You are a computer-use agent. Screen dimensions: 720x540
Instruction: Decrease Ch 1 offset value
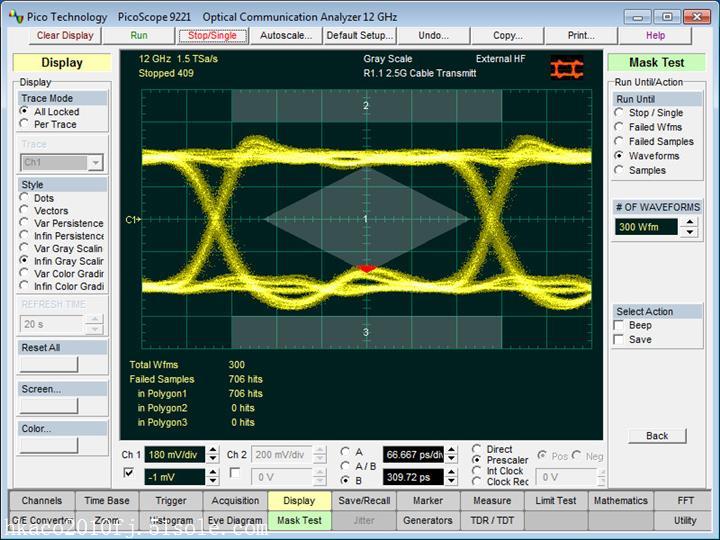213,481
